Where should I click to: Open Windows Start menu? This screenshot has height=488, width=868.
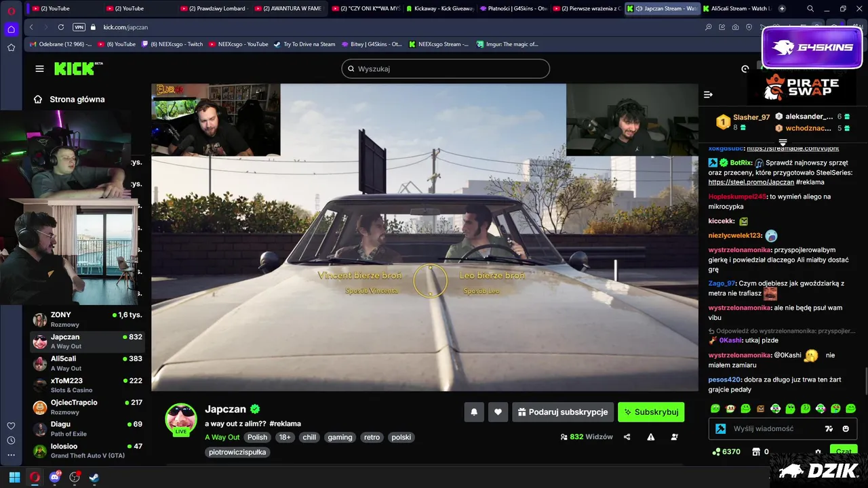tap(14, 477)
